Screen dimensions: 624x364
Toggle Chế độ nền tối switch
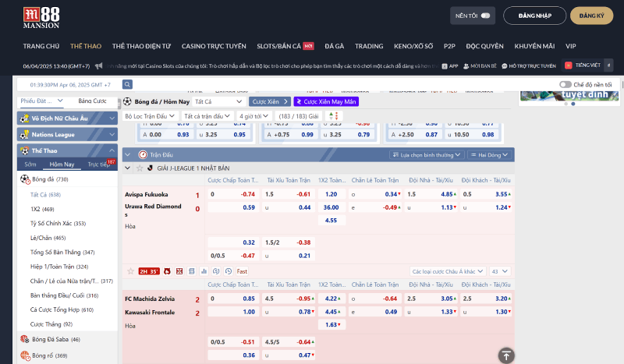565,84
